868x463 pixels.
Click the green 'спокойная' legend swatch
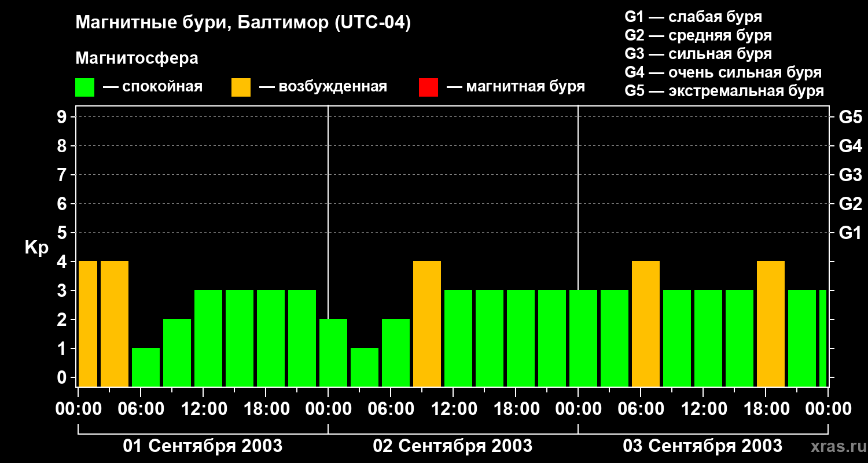tap(84, 87)
